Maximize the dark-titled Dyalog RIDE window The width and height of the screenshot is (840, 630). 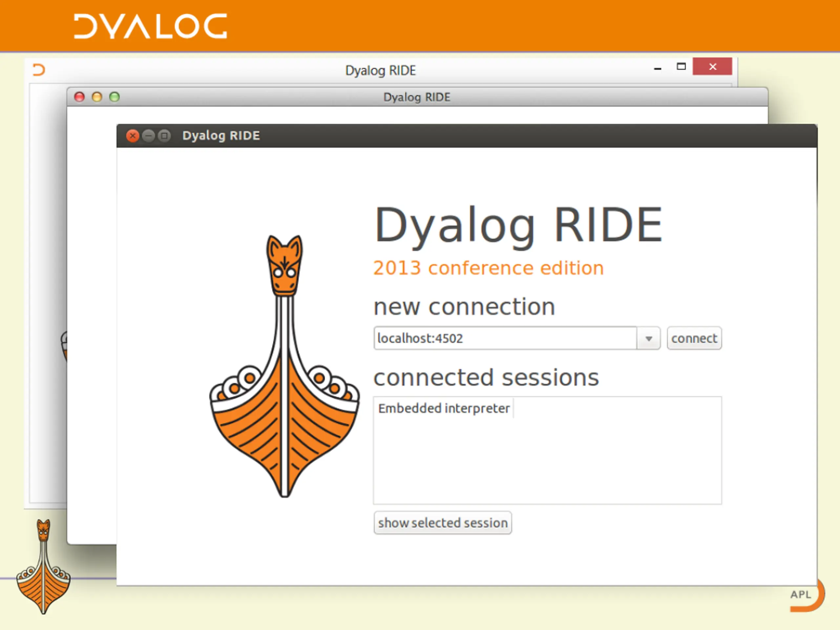(164, 136)
